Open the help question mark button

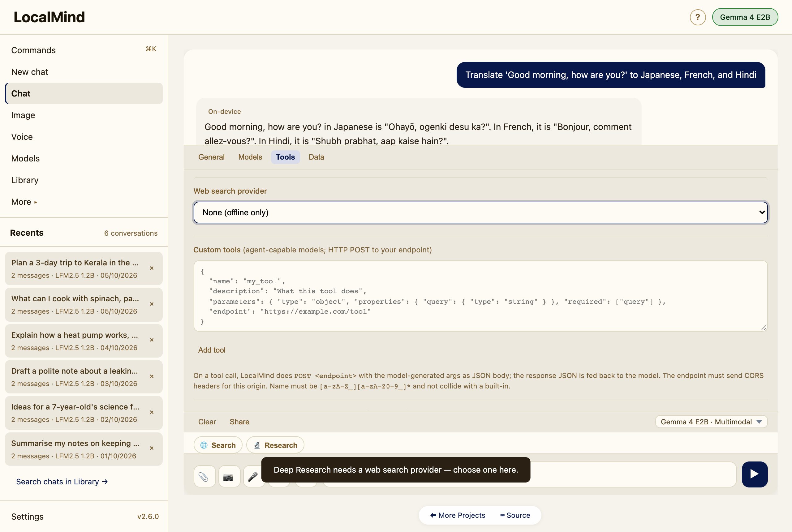point(698,17)
